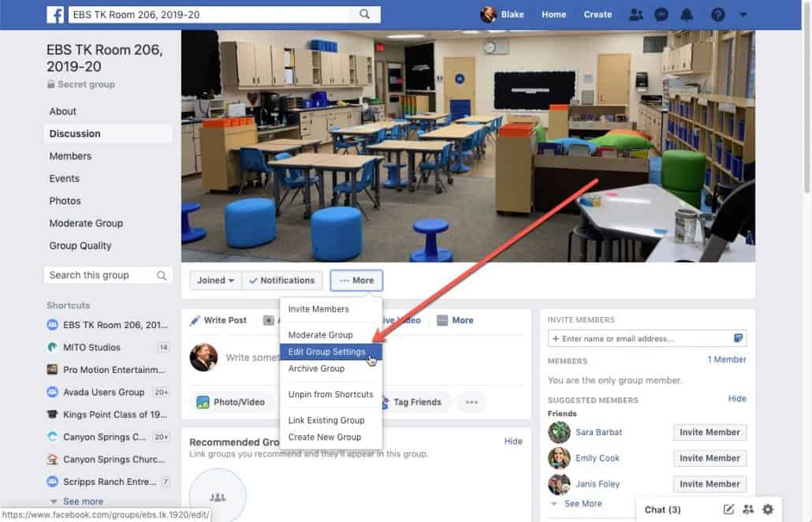Open chat options with the gear icon
The height and width of the screenshot is (522, 812).
[767, 509]
